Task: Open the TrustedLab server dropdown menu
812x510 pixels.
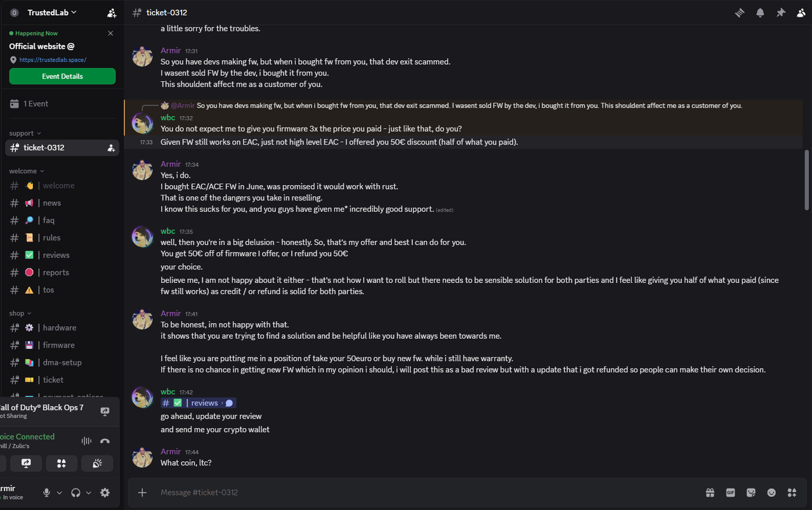Action: point(52,13)
